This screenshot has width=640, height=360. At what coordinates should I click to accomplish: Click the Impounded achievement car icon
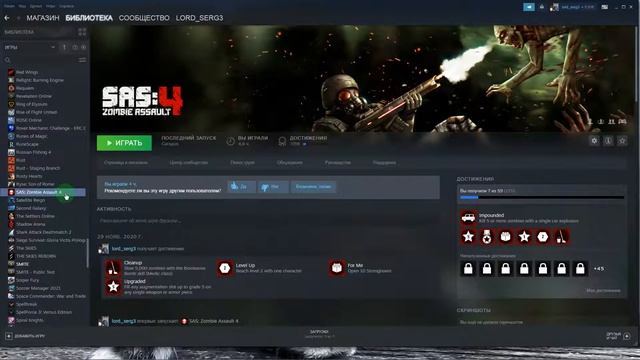pyautogui.click(x=468, y=218)
